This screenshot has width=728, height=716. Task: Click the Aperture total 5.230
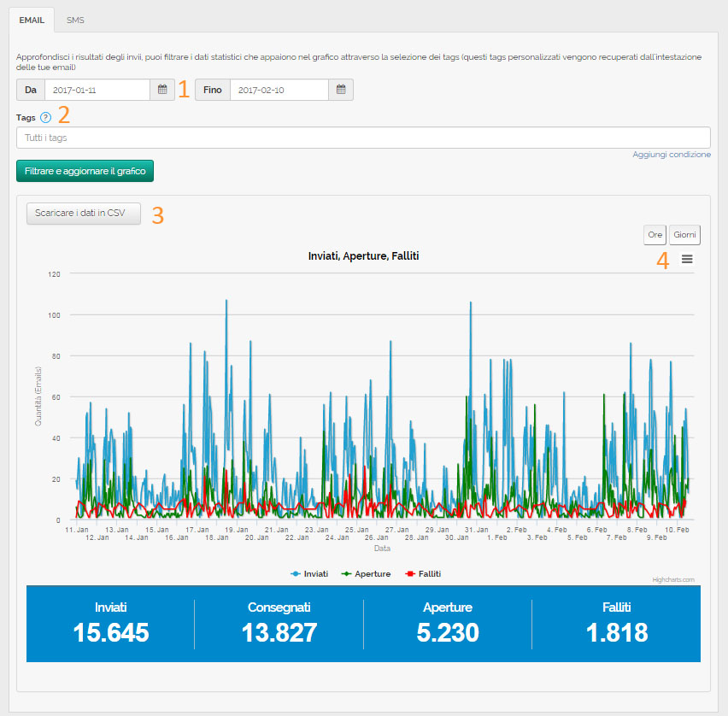click(448, 632)
